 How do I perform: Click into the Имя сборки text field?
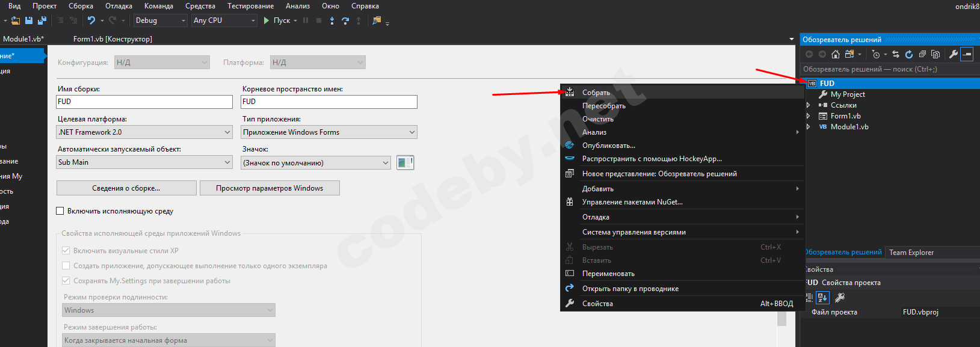[x=144, y=102]
